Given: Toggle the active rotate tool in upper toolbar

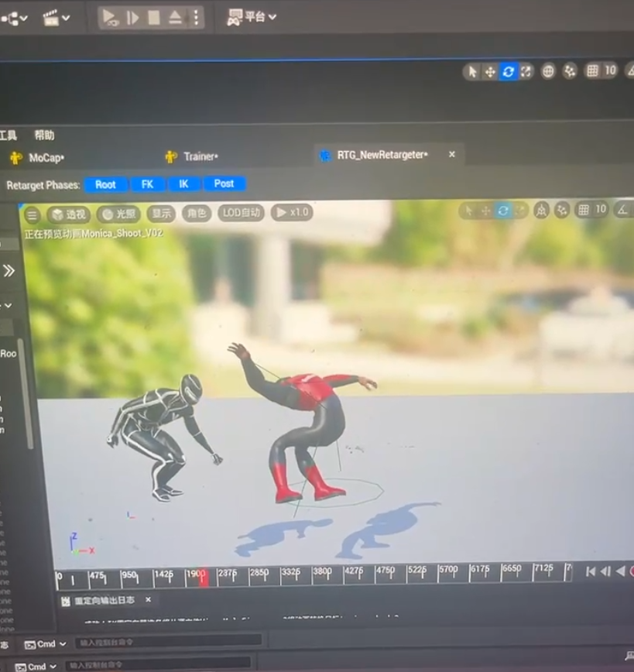Looking at the screenshot, I should click(x=508, y=71).
